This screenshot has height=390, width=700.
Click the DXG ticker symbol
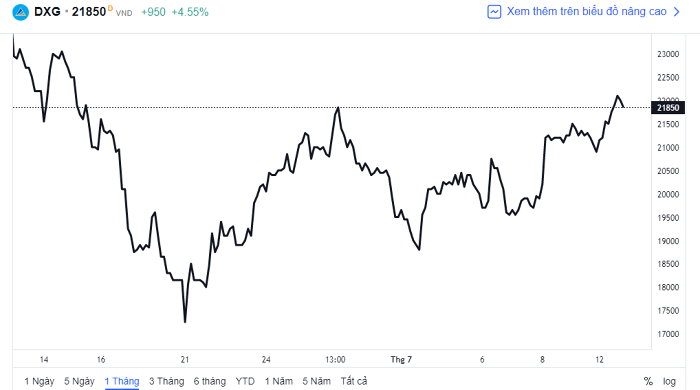click(47, 12)
